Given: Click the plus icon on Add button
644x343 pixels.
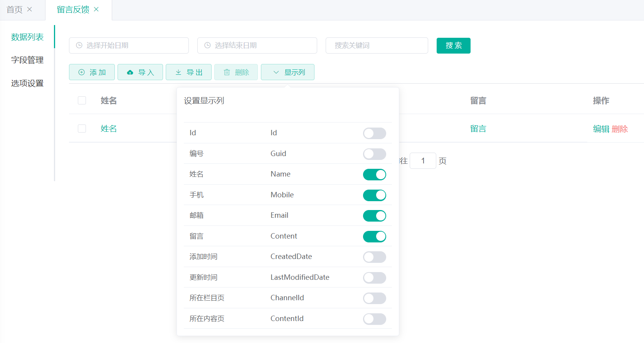Looking at the screenshot, I should 81,72.
